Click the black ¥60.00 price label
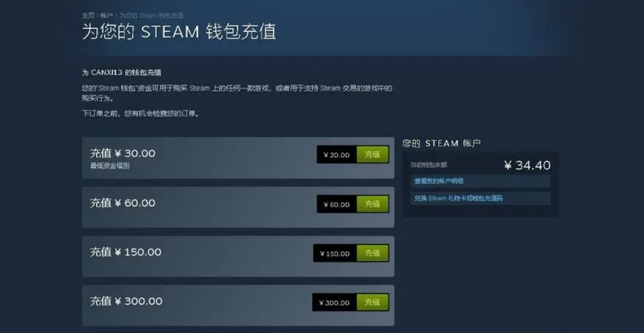Image resolution: width=644 pixels, height=333 pixels. (337, 204)
